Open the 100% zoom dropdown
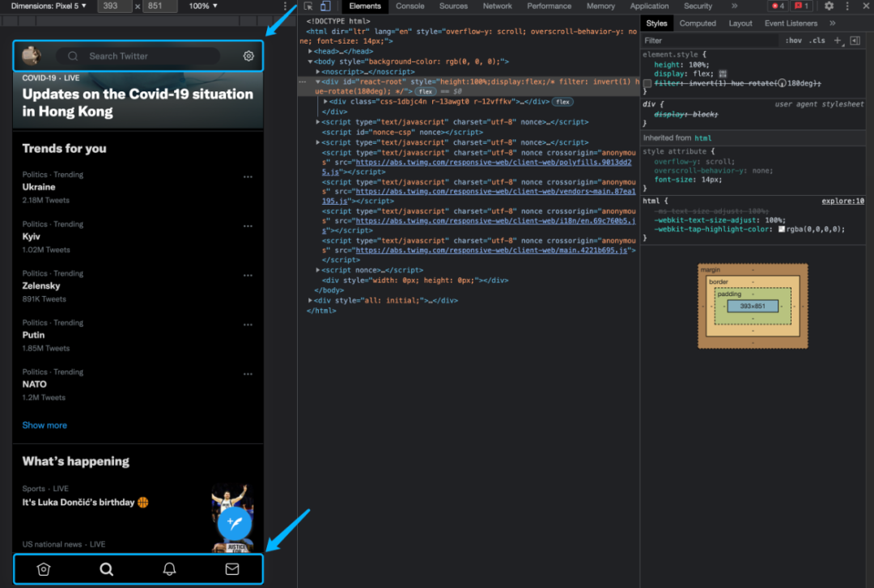This screenshot has height=588, width=874. [203, 6]
